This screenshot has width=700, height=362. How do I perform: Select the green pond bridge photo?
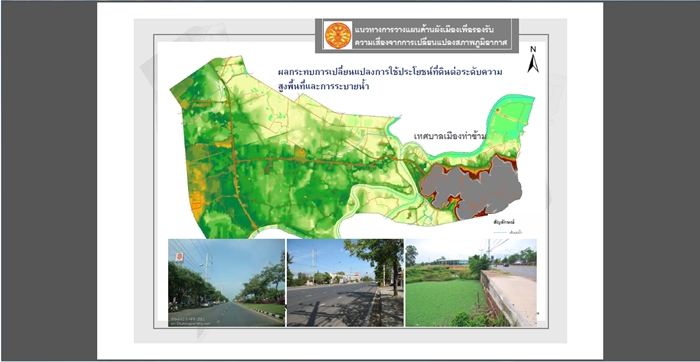(471, 283)
